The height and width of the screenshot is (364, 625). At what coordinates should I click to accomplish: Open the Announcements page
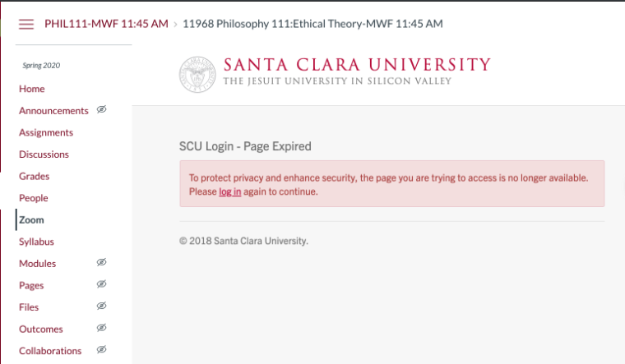[x=53, y=111]
